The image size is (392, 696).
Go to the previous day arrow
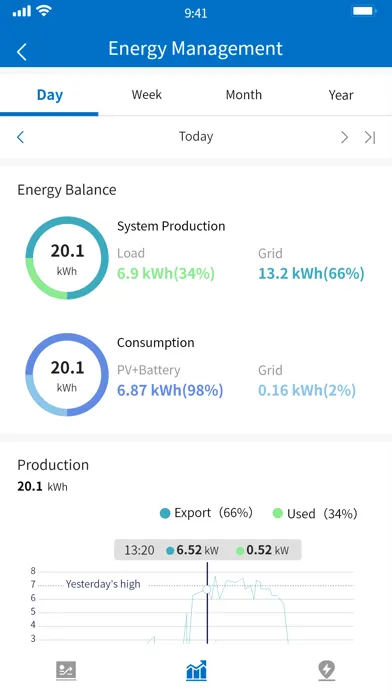[x=20, y=137]
